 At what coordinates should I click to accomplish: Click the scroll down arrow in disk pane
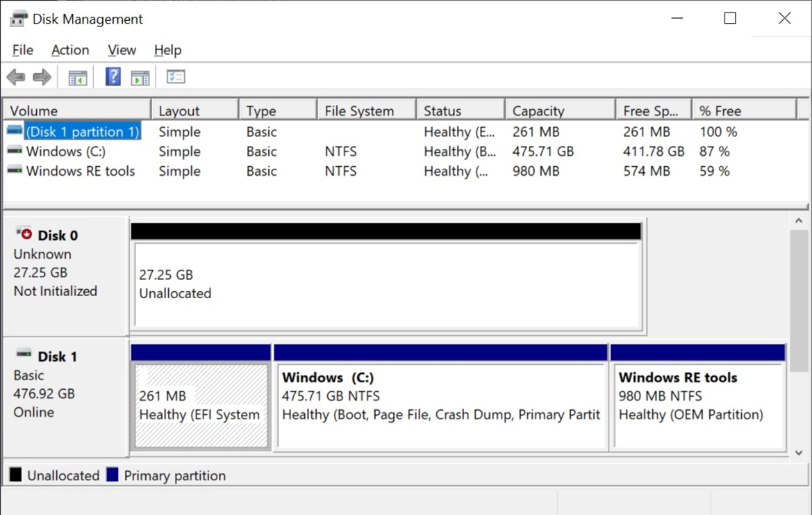(799, 452)
